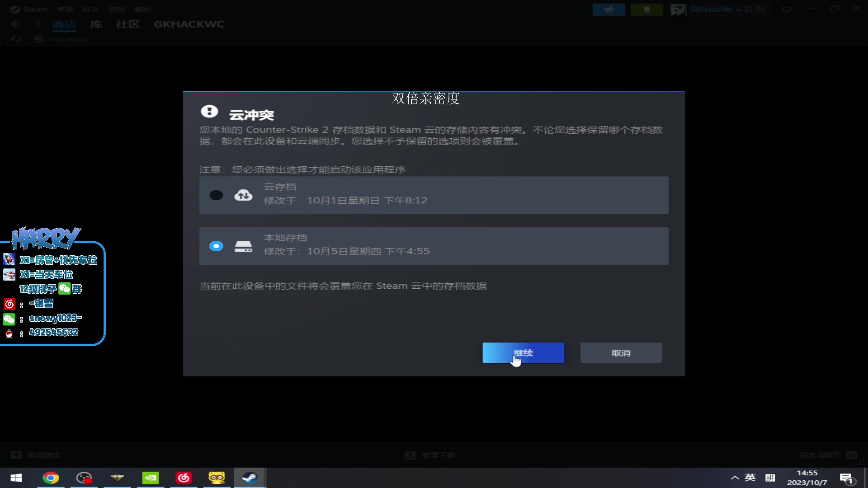The image size is (868, 488).
Task: Click the 取消 cancel button
Action: pos(621,353)
